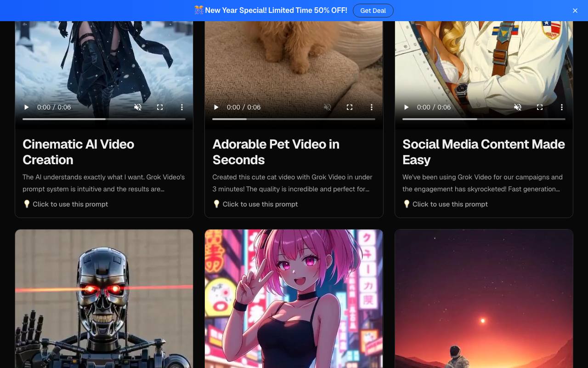Click the lightbulb icon under Social Media Content
The height and width of the screenshot is (368, 588).
(x=407, y=204)
